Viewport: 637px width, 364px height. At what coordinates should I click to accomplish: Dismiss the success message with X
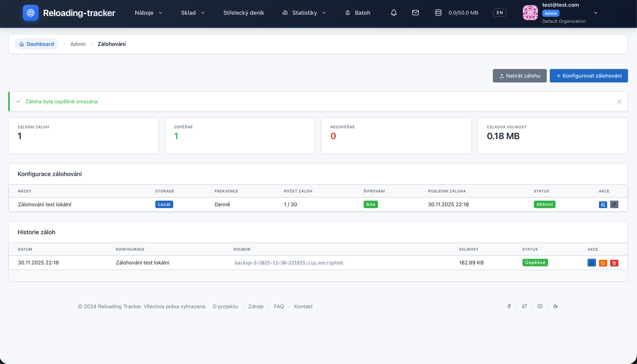(x=619, y=102)
